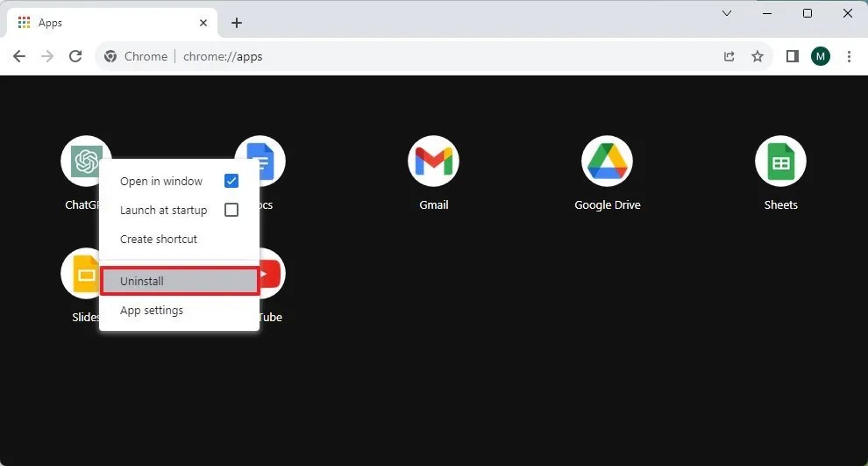Reload the current page
The image size is (868, 466).
click(75, 56)
